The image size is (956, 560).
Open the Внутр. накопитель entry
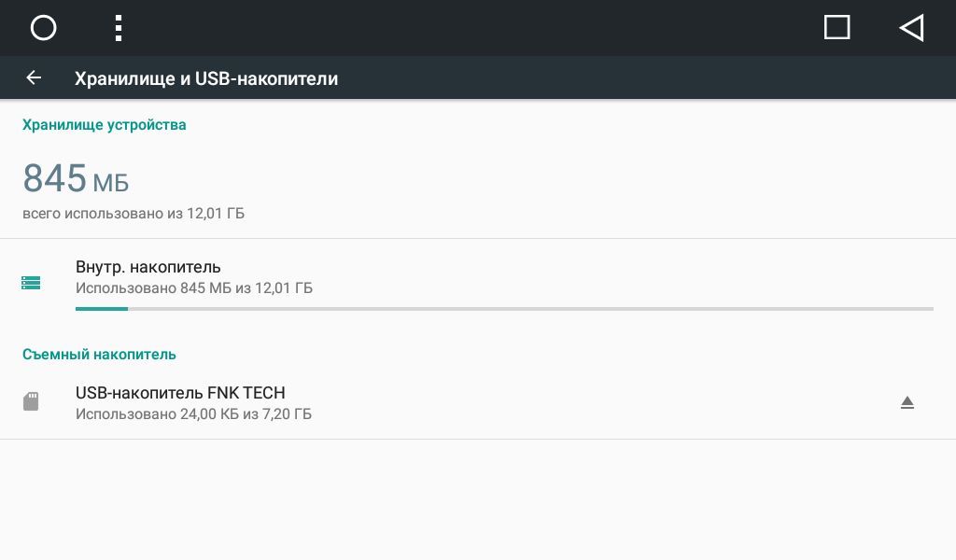coord(478,282)
